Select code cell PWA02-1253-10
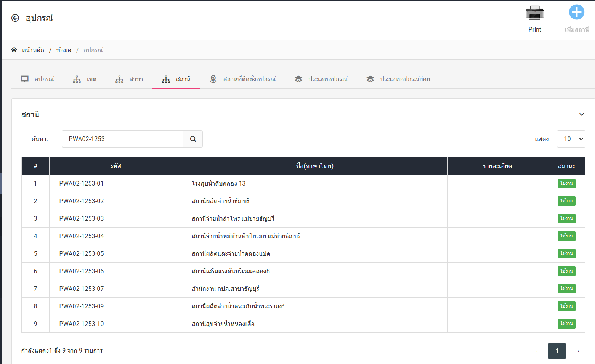The image size is (595, 364). 115,324
